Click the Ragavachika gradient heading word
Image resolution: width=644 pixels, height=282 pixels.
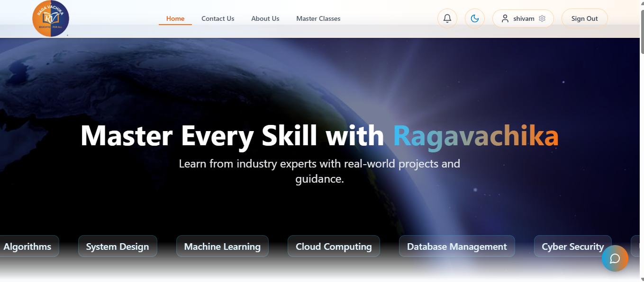[x=476, y=136]
